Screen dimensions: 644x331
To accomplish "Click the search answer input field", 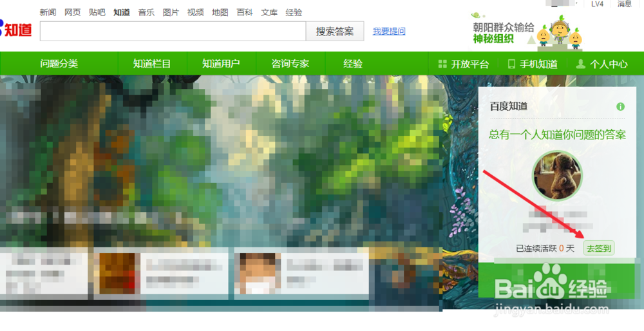I will click(173, 31).
